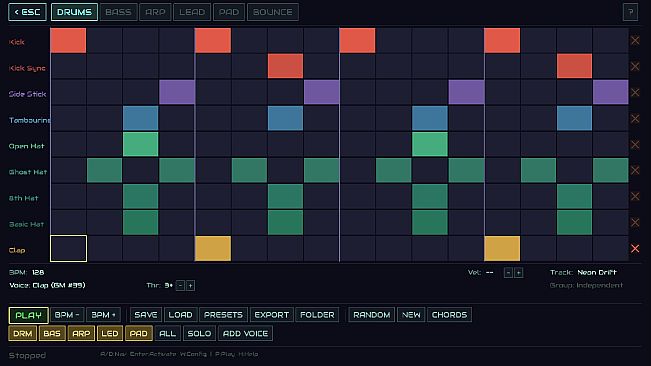Click the X icon on the Open Hat row

(635, 144)
